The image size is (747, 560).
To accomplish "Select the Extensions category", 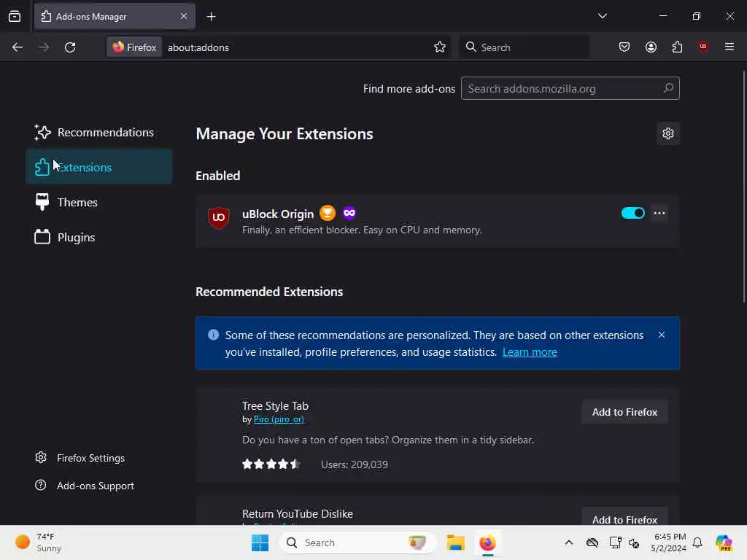I will (99, 167).
